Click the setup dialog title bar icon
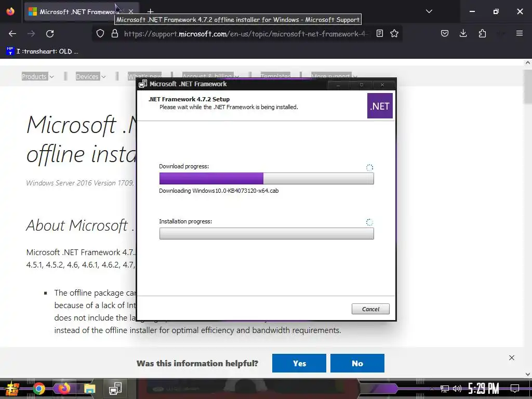The width and height of the screenshot is (532, 399). pos(143,84)
